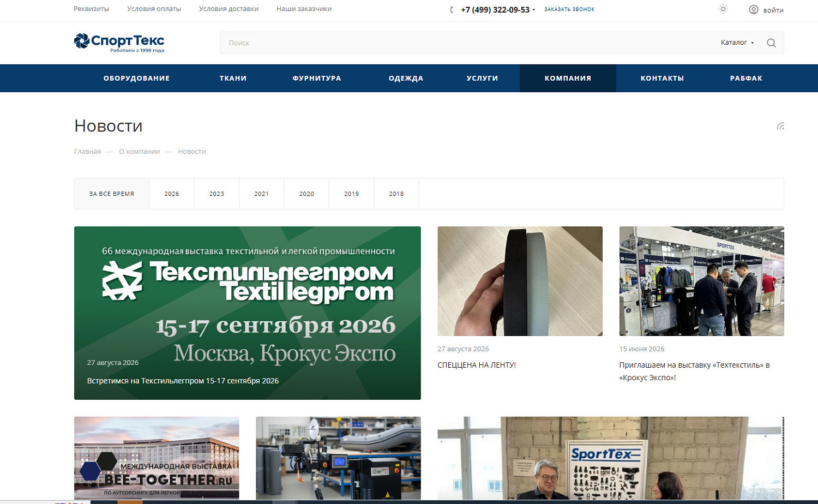Screen dimensions: 818x504
Task: Expand the phone number dropdown arrow
Action: pos(534,10)
